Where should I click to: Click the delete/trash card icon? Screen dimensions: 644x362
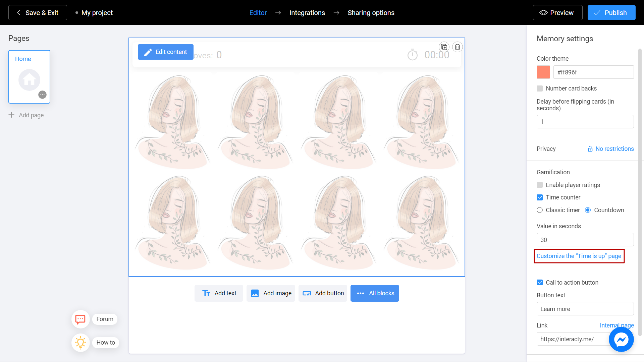pyautogui.click(x=458, y=47)
